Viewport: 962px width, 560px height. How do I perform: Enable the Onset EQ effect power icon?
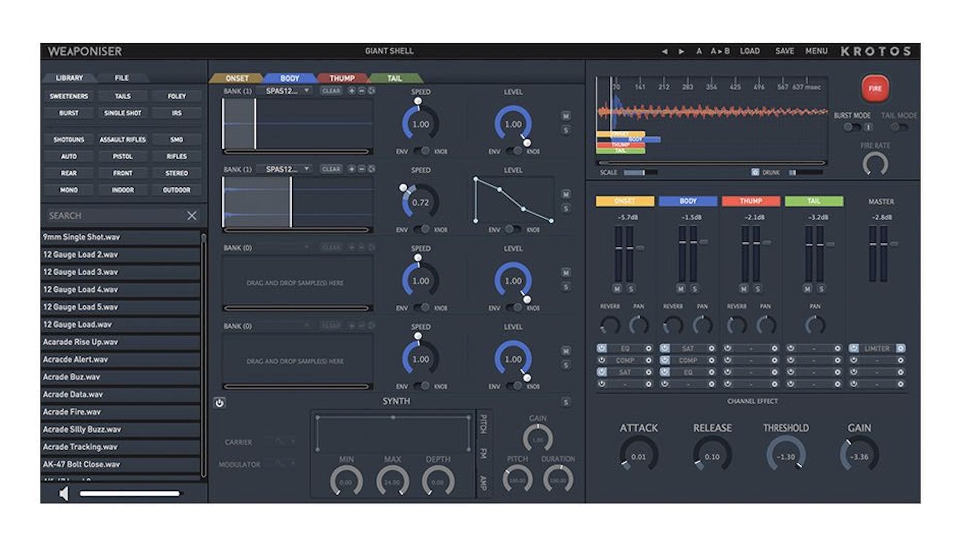coord(602,349)
